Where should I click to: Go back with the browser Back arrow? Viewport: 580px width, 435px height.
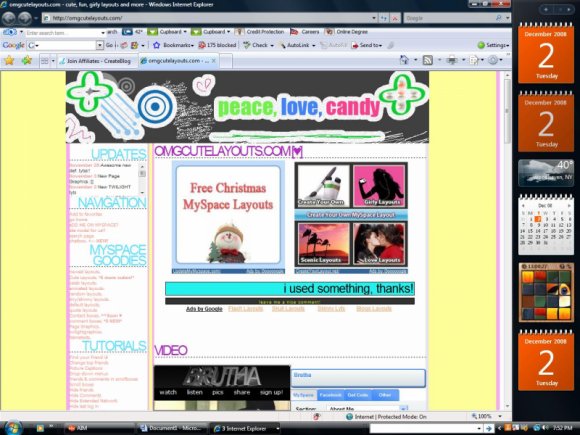click(x=9, y=17)
